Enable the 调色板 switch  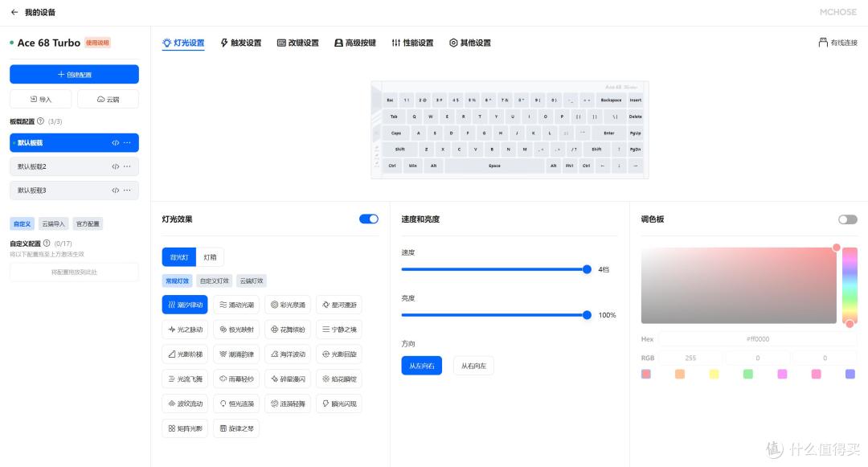[848, 219]
